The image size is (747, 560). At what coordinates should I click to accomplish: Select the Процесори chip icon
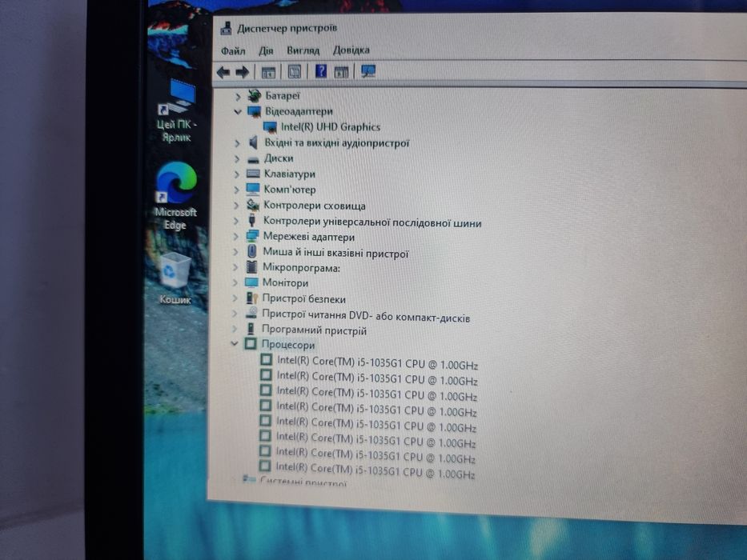251,343
